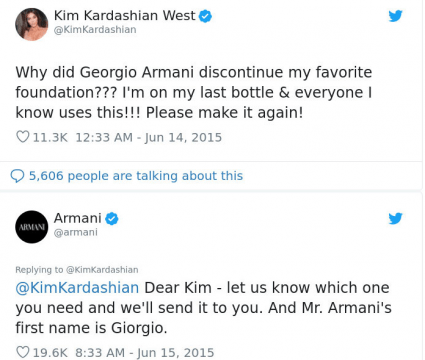The width and height of the screenshot is (425, 360).
Task: Click the 8:33 AM - Jun 15, 2015 timestamp
Action: (145, 353)
